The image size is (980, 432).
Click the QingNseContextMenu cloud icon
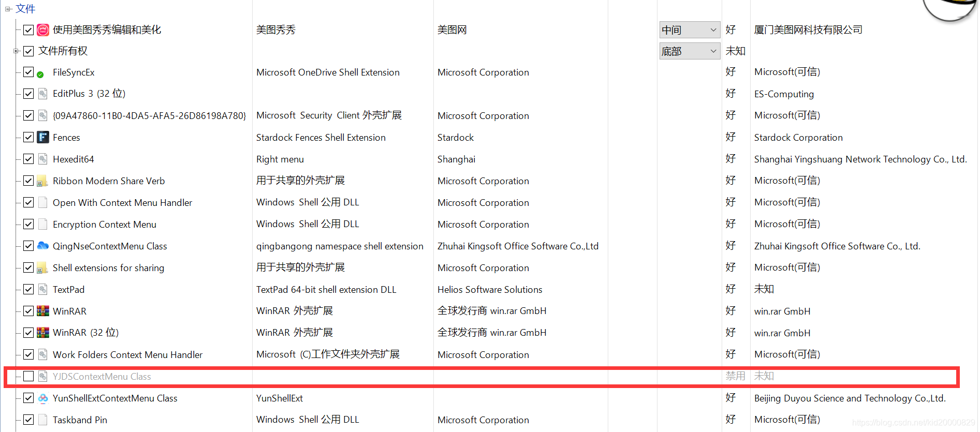[x=43, y=246]
